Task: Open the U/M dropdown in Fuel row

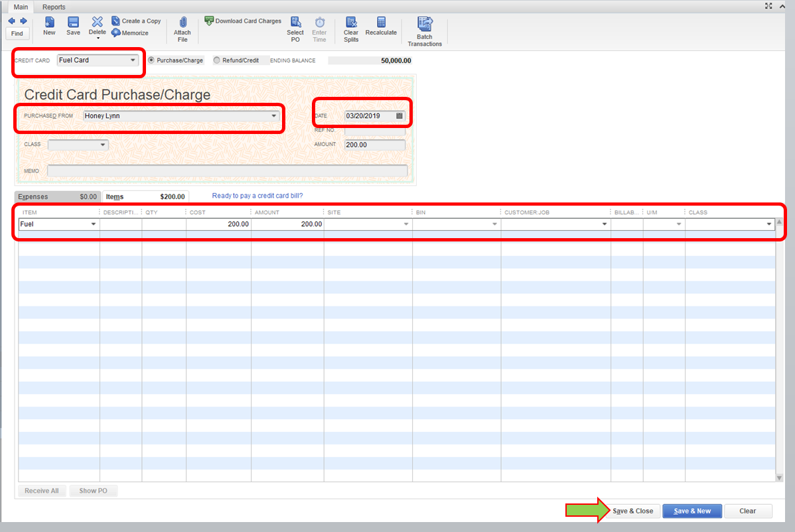Action: point(679,224)
